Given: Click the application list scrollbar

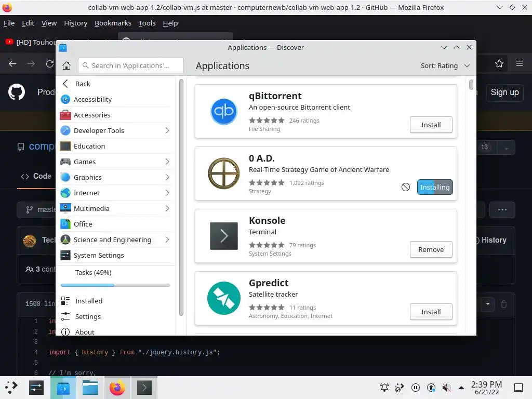Looking at the screenshot, I should [x=471, y=85].
